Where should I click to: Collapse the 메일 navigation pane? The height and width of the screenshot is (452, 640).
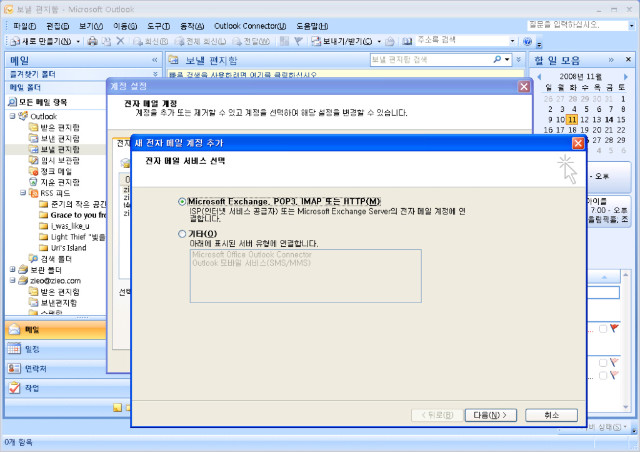155,60
